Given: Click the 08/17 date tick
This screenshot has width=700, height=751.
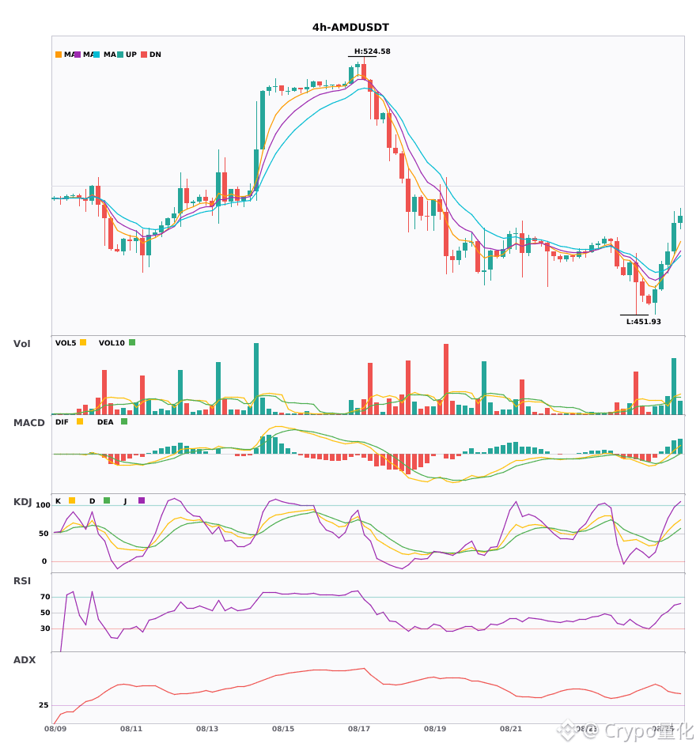Looking at the screenshot, I should click(359, 729).
